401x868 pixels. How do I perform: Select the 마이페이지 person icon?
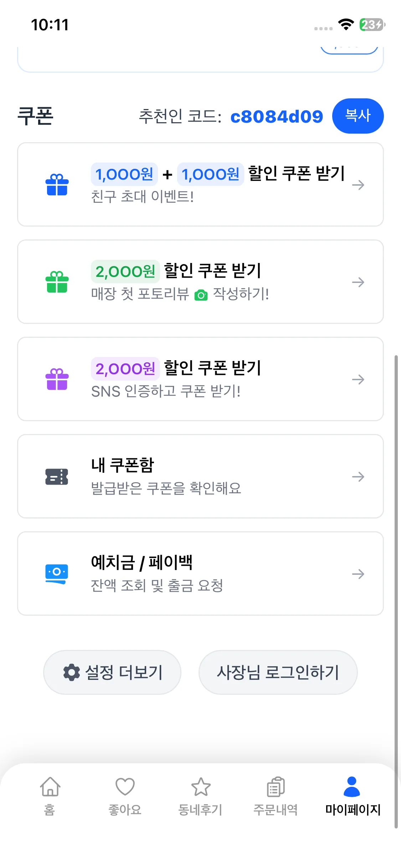coord(352,787)
